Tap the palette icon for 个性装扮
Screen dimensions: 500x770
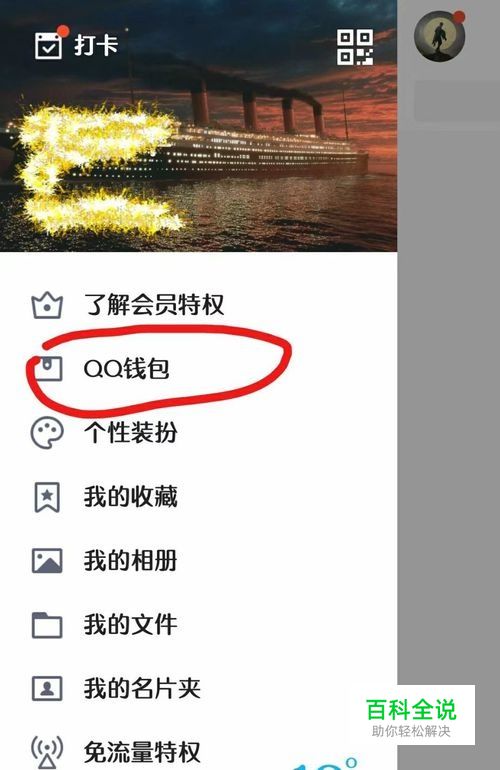(x=47, y=433)
